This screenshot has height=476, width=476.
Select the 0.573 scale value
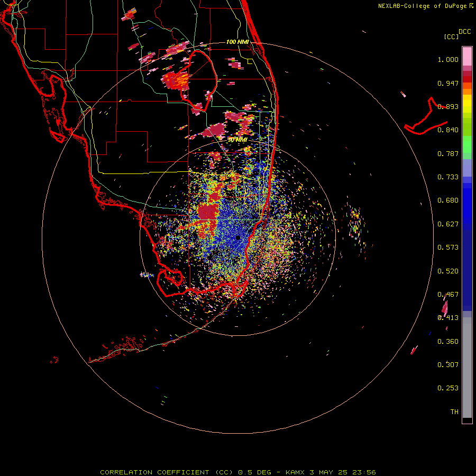coord(448,248)
